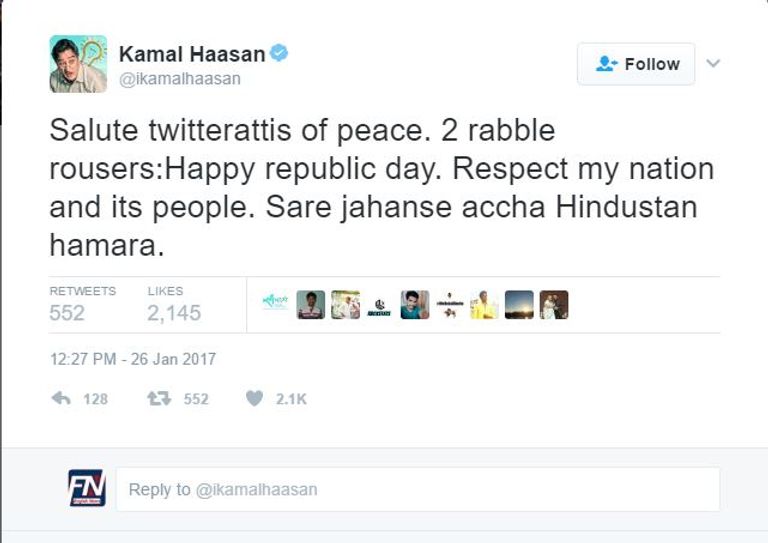Screen dimensions: 768x543
Task: Click the reply arrow icon
Action: 61,398
